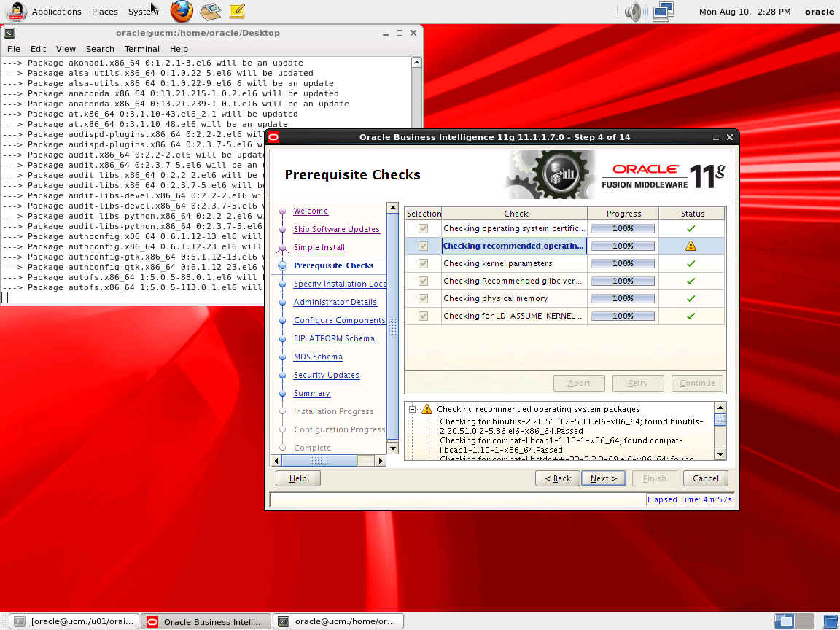Image resolution: width=840 pixels, height=630 pixels.
Task: Click green checkmark for kernel parameters check
Action: 691,263
